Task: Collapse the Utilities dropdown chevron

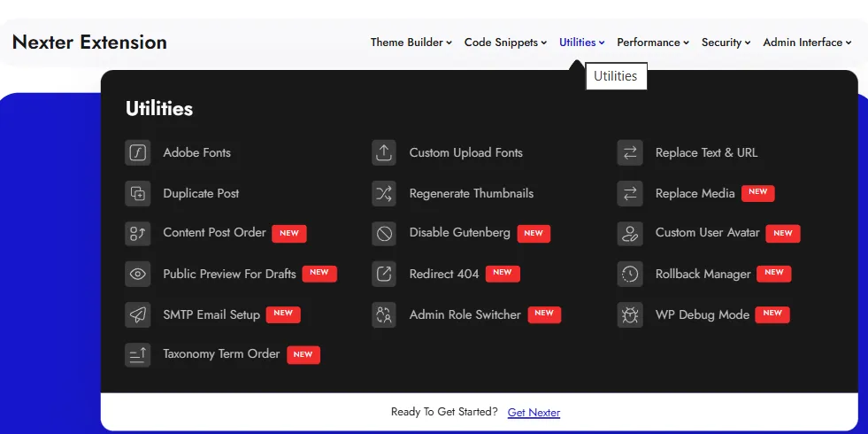Action: pos(602,43)
